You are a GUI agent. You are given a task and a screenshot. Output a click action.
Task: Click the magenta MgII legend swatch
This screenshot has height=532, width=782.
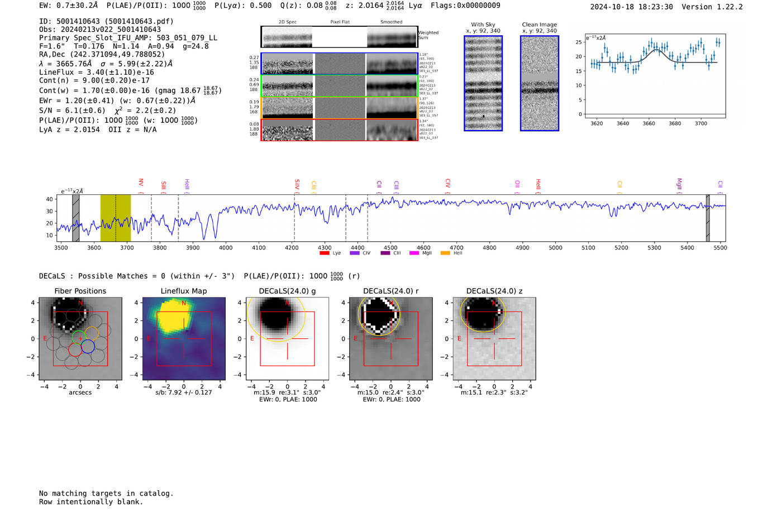click(x=414, y=253)
